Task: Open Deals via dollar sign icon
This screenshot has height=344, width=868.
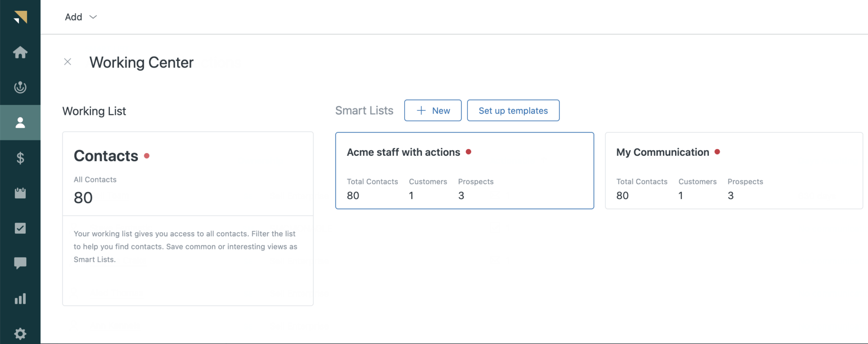Action: (20, 158)
